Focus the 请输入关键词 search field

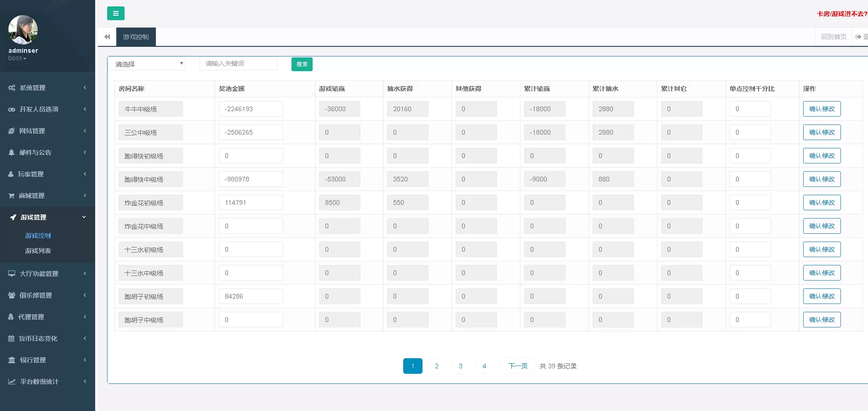click(238, 64)
